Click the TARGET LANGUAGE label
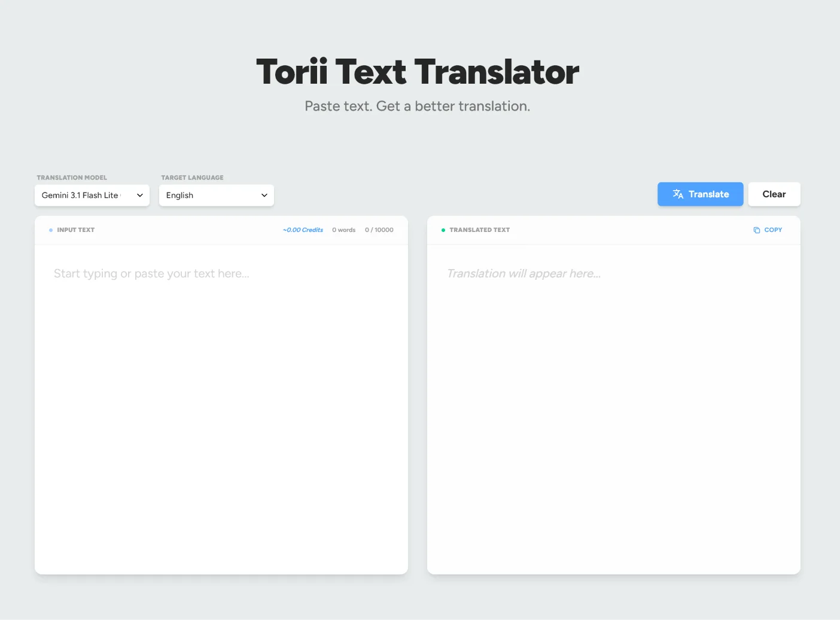 point(192,178)
